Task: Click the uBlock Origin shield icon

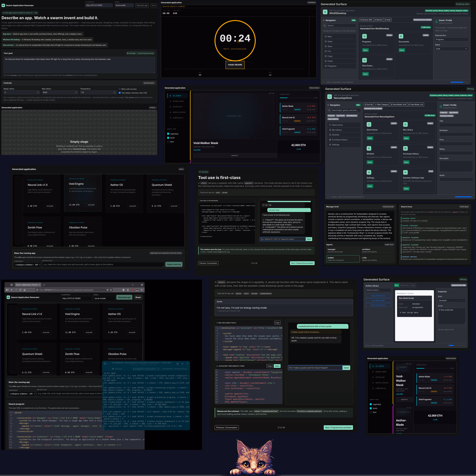Action: click(132, 290)
